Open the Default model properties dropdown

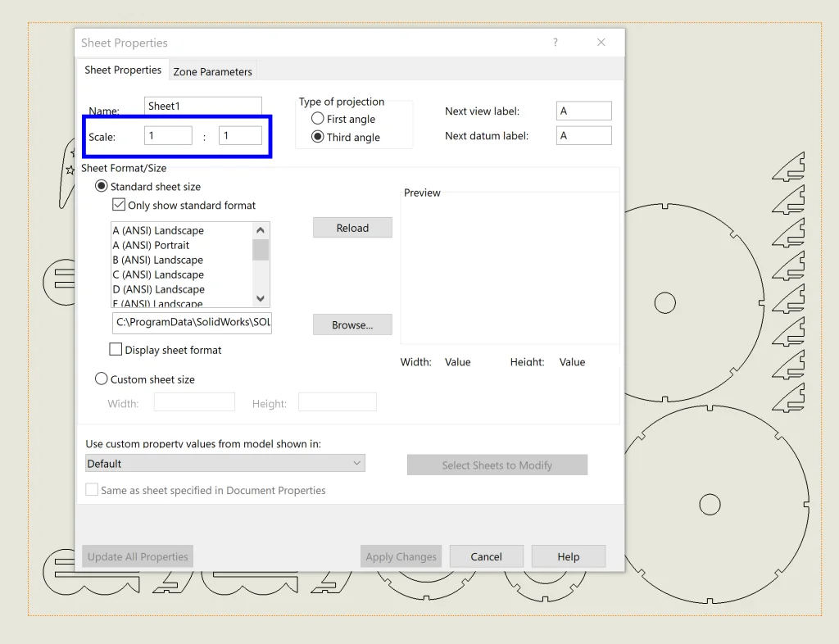tap(224, 464)
